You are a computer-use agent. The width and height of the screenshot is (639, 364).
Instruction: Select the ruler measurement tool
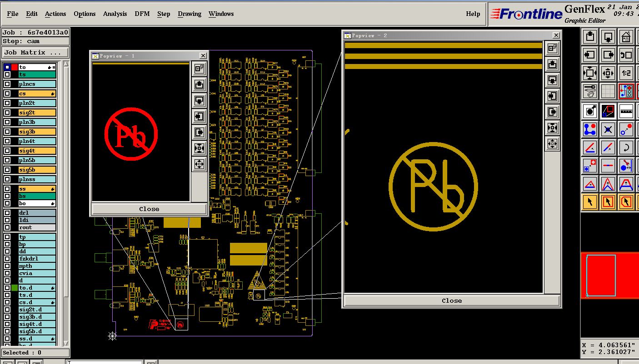[626, 110]
